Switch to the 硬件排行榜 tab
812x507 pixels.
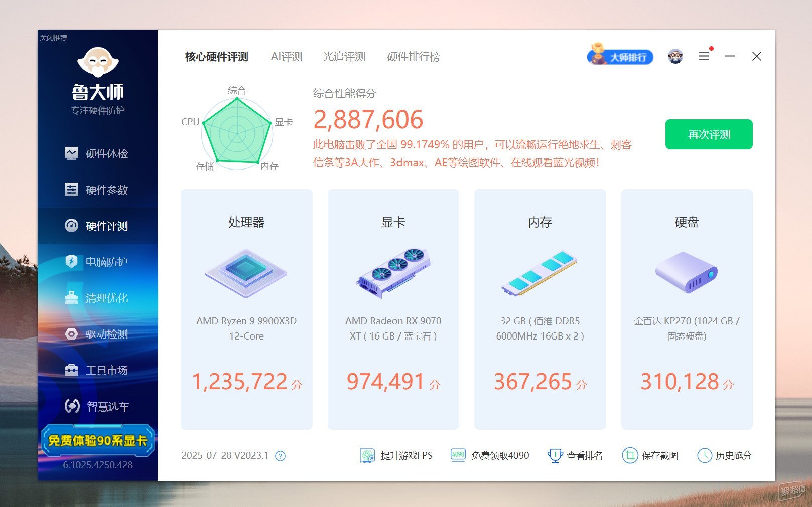(413, 57)
